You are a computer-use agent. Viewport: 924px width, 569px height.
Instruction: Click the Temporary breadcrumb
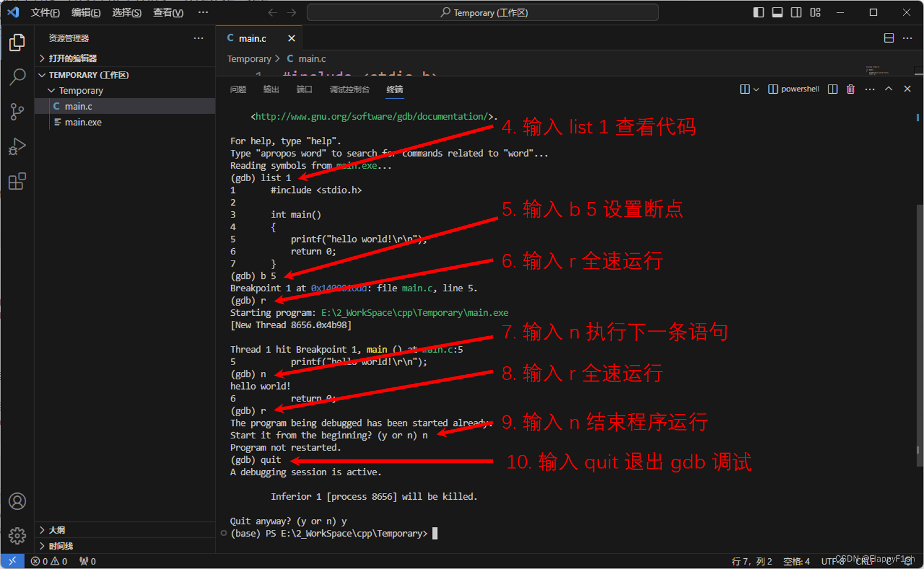coord(249,58)
